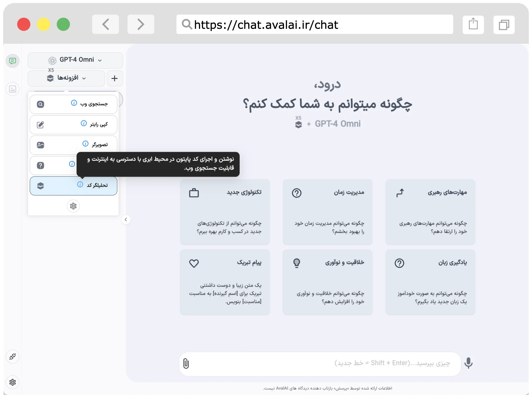The height and width of the screenshot is (396, 532).
Task: Open plugin settings gear below the list
Action: point(73,206)
